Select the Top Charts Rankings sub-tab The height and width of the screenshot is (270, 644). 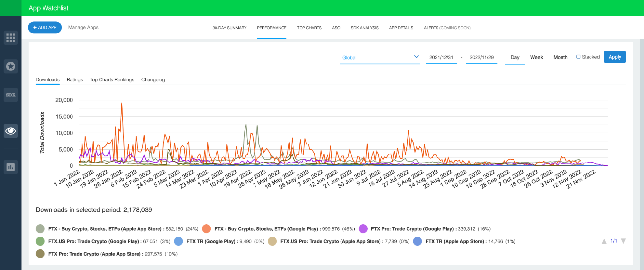coord(112,80)
